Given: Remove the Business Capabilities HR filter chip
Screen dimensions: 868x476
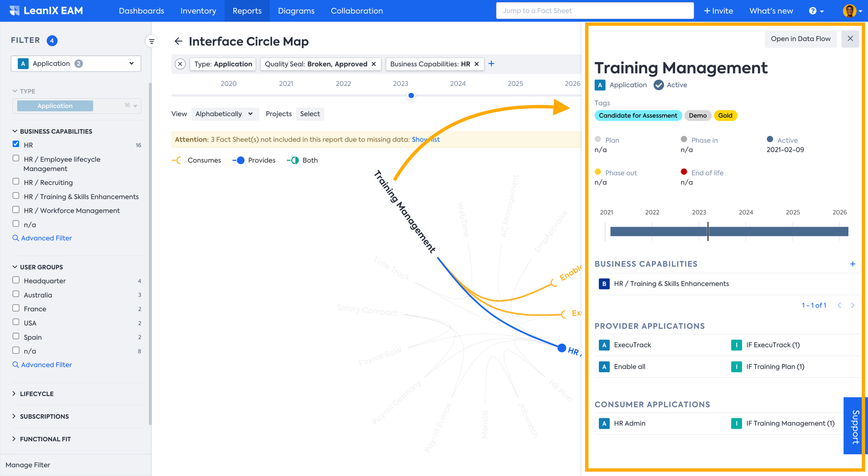Looking at the screenshot, I should click(477, 64).
